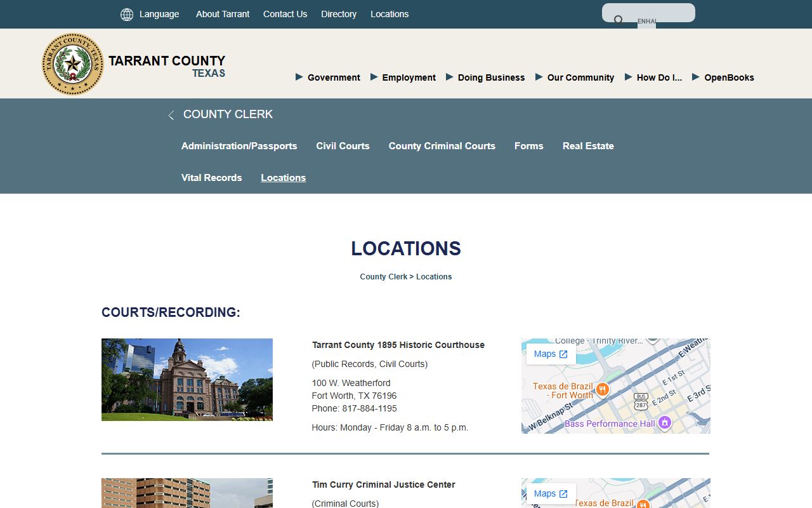This screenshot has height=508, width=812.
Task: Click the globe Language icon
Action: point(127,15)
